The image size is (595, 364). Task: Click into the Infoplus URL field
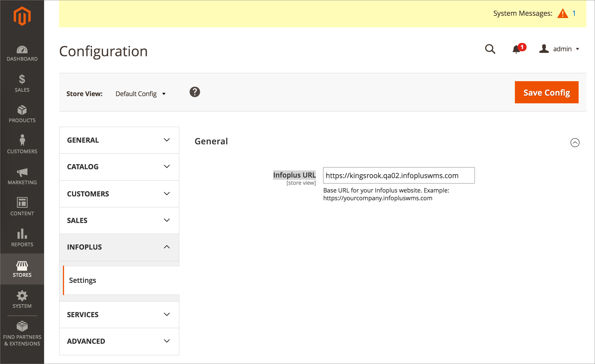(x=399, y=175)
